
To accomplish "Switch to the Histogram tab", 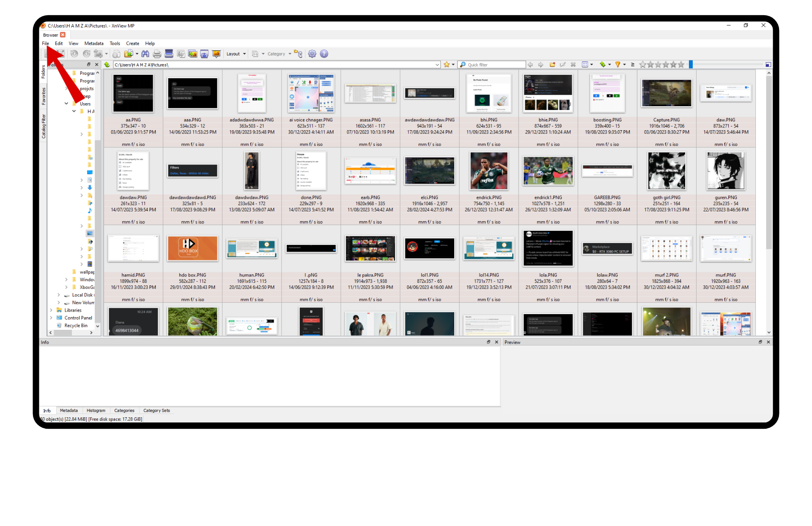I will pyautogui.click(x=96, y=411).
